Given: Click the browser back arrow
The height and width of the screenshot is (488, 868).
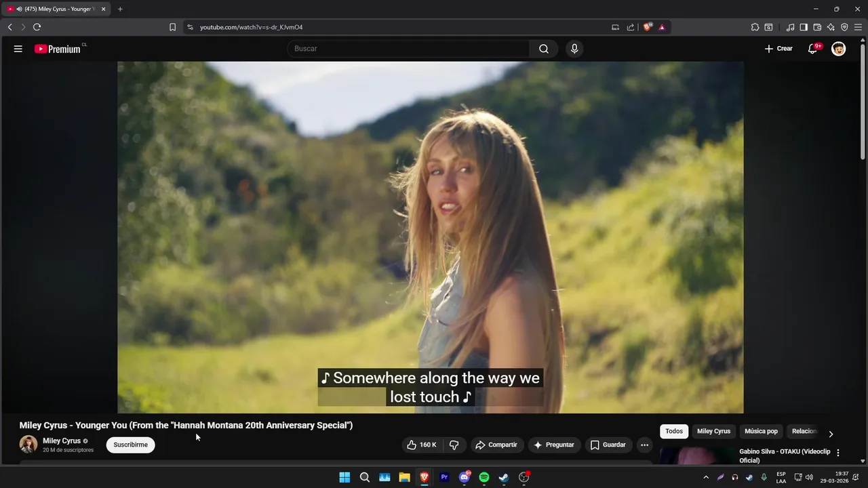Looking at the screenshot, I should pos(9,27).
